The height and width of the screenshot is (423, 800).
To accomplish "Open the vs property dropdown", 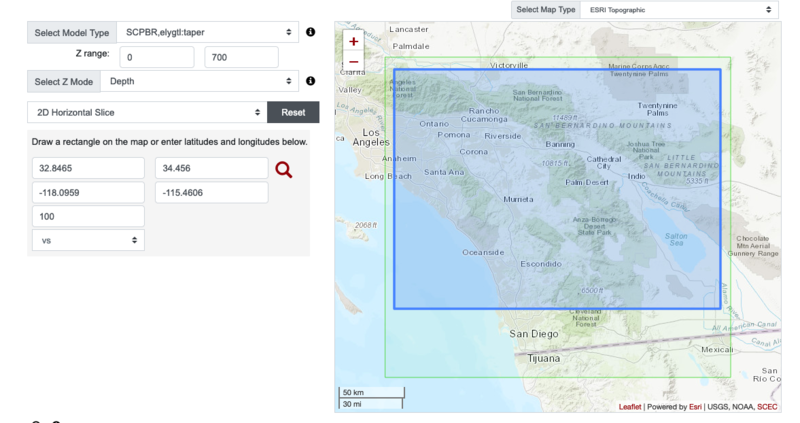I will 88,240.
